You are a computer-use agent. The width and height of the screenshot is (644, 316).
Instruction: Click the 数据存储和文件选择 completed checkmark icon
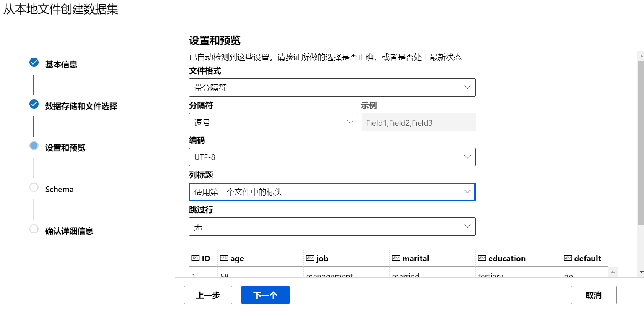(x=34, y=104)
